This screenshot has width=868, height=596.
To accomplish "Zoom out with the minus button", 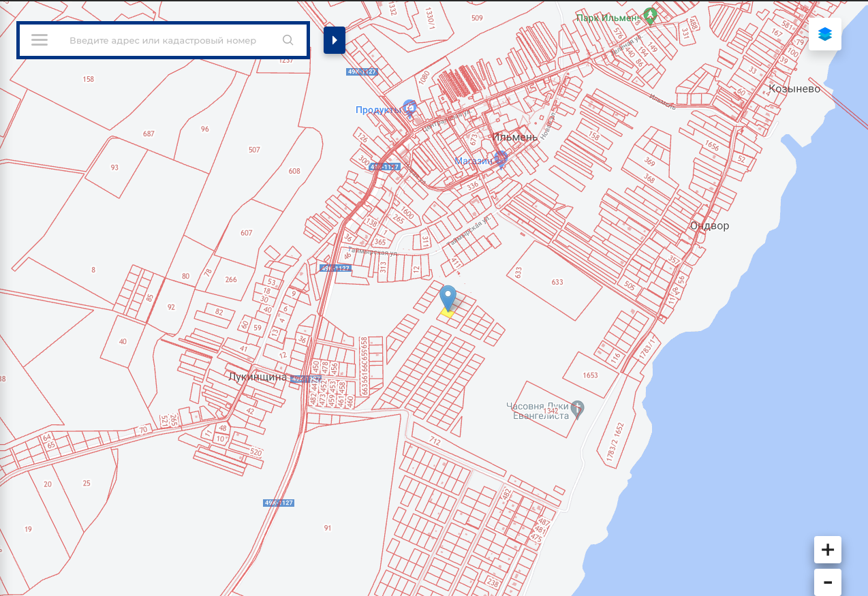I will (x=827, y=582).
